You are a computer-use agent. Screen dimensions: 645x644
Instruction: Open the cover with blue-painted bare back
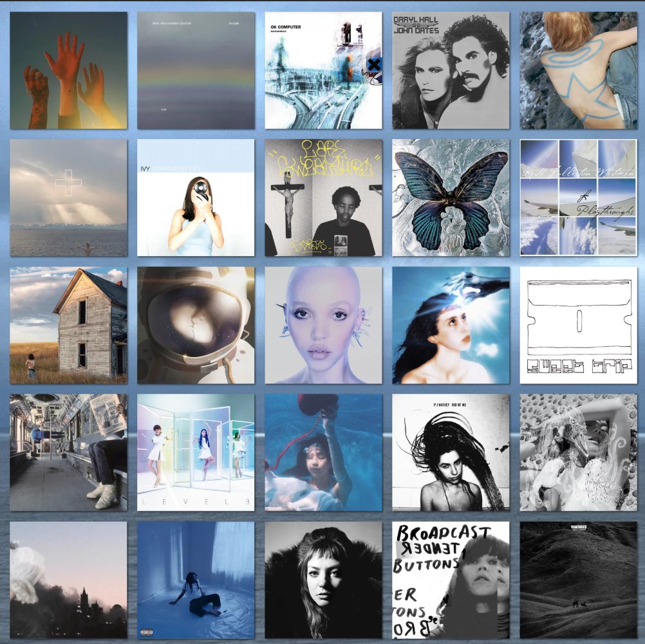(x=578, y=70)
